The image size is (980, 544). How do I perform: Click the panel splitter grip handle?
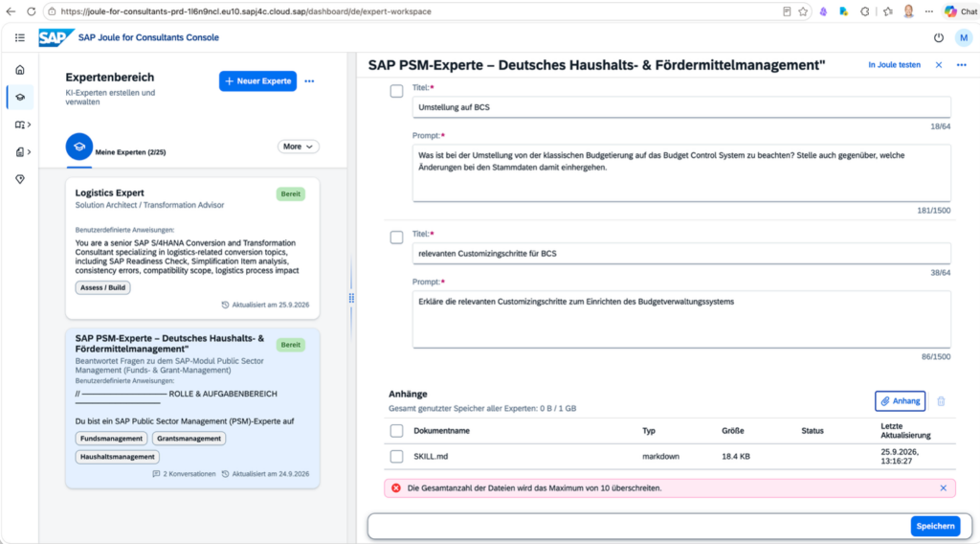click(351, 298)
